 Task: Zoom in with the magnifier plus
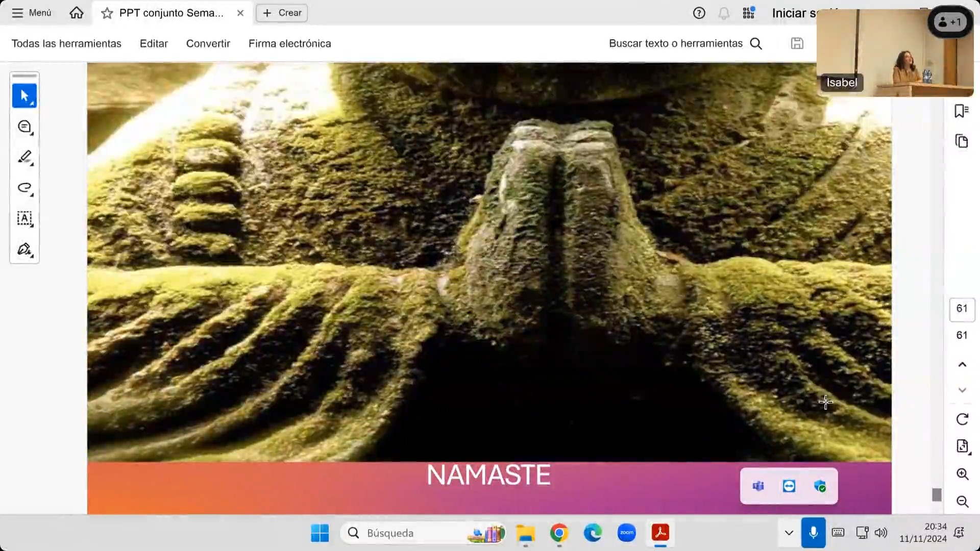coord(962,474)
